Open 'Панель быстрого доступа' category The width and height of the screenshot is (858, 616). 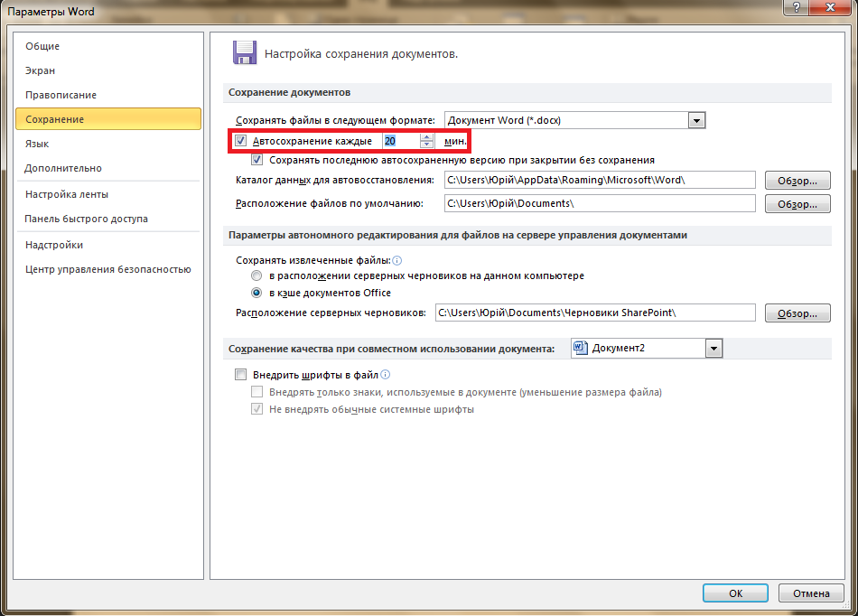(x=108, y=219)
